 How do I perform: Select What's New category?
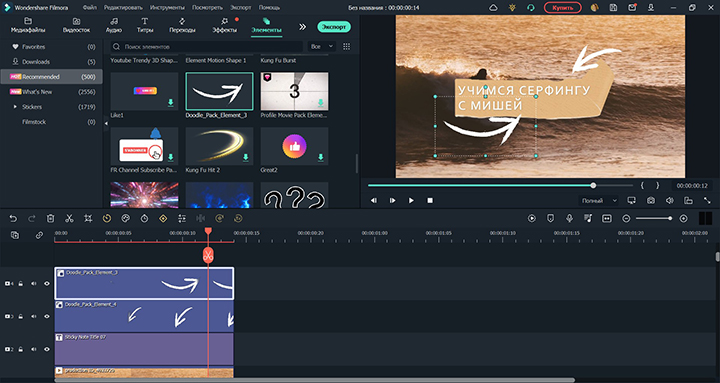click(x=51, y=92)
